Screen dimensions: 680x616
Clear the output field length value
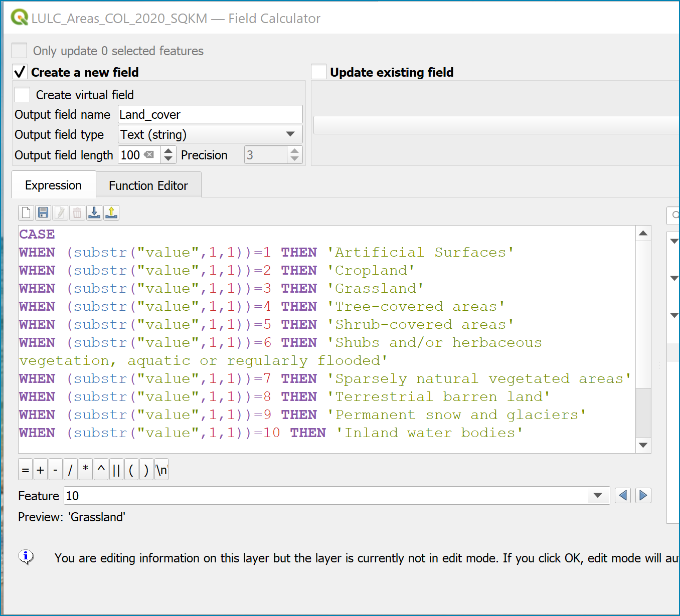(x=149, y=155)
